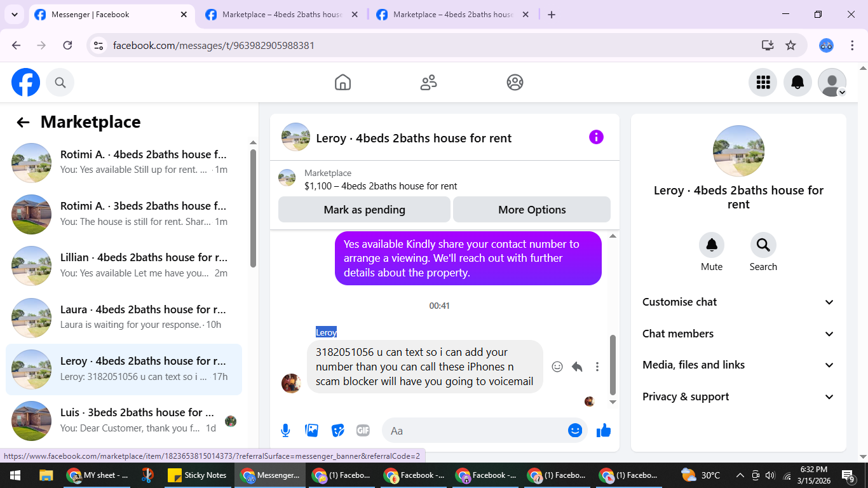Viewport: 868px width, 488px height.
Task: Reload the page in Chrome
Action: tap(67, 45)
